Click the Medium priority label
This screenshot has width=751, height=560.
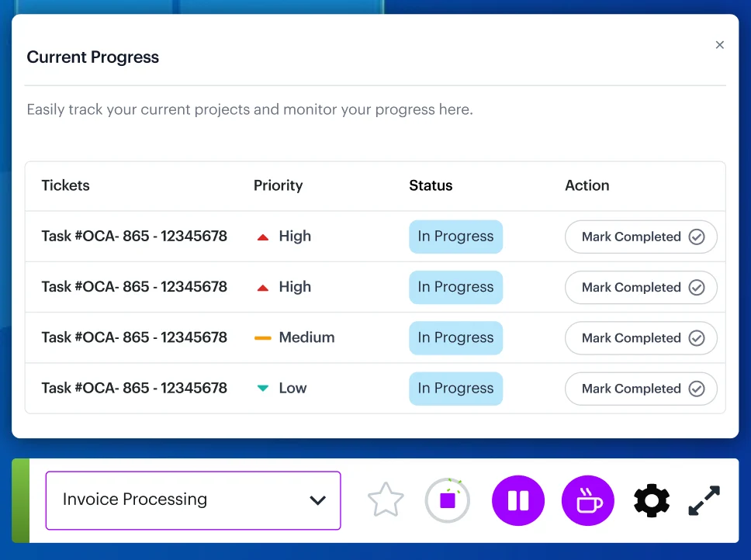coord(307,337)
